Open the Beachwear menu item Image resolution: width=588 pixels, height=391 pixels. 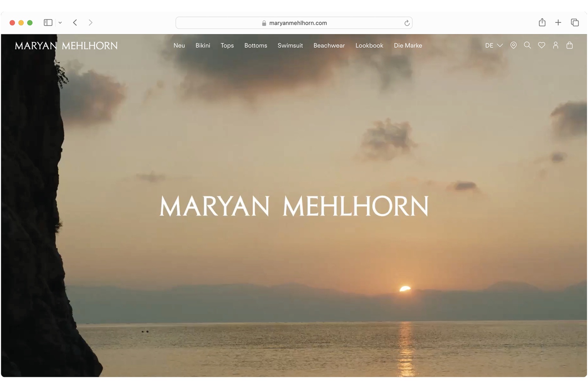[x=329, y=45]
